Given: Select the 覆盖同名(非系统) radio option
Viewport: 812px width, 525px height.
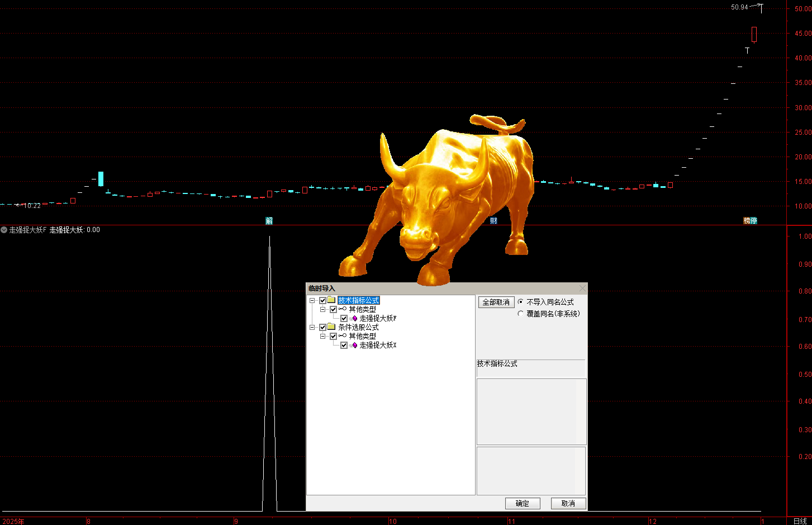Looking at the screenshot, I should [521, 314].
